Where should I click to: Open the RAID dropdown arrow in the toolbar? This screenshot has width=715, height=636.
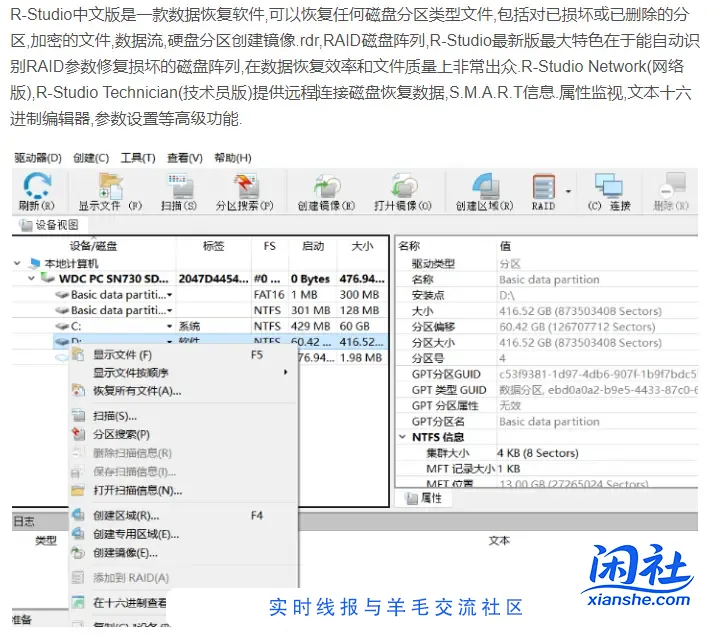[x=568, y=190]
